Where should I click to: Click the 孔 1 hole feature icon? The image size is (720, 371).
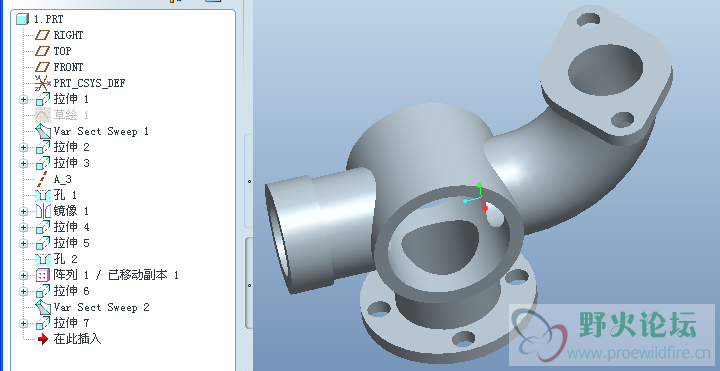click(x=43, y=195)
